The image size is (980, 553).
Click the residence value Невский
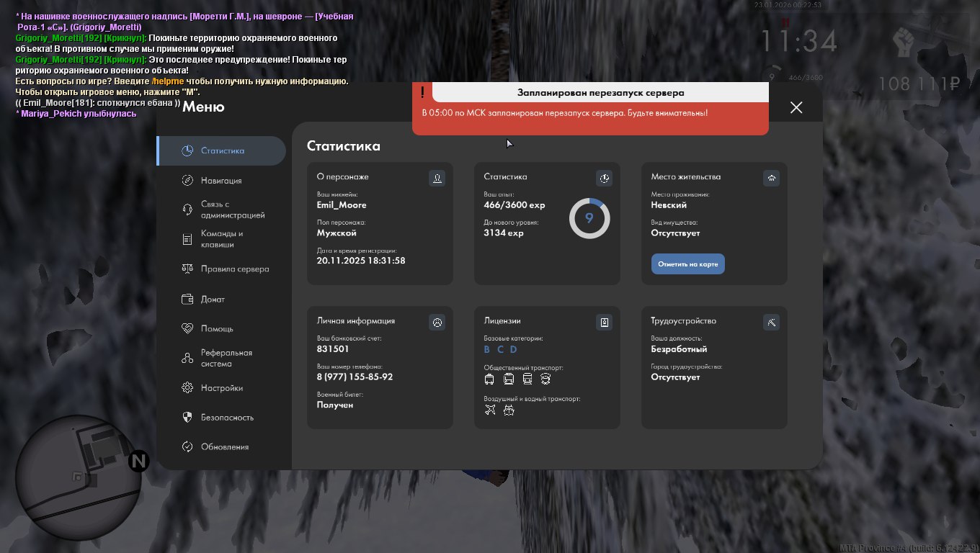tap(669, 205)
